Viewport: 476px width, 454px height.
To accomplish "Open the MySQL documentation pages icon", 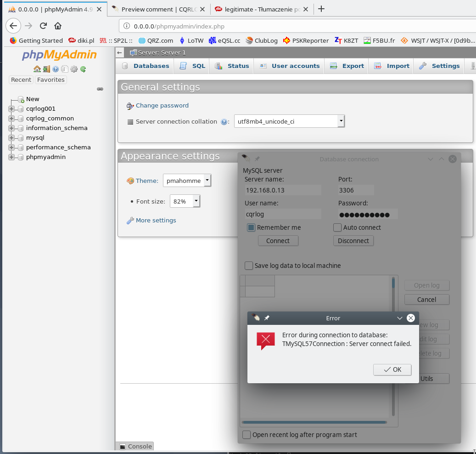I will [64, 69].
